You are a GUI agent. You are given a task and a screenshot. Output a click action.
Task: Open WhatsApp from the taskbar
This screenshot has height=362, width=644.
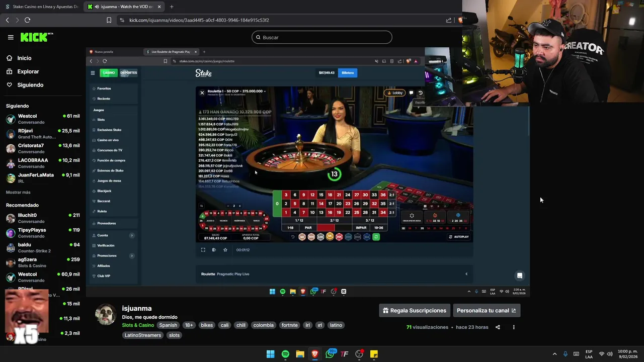(x=330, y=354)
